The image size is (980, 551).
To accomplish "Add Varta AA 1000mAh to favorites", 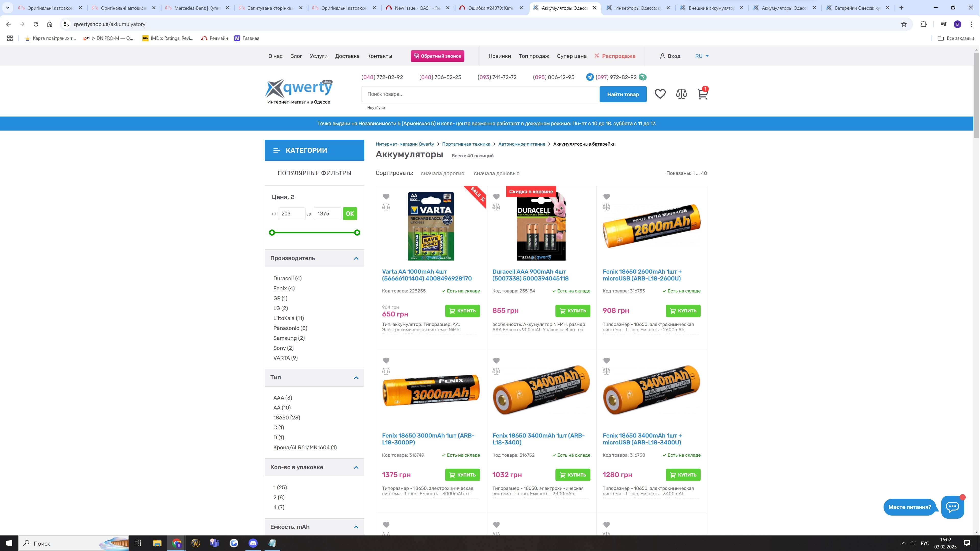I will point(386,197).
